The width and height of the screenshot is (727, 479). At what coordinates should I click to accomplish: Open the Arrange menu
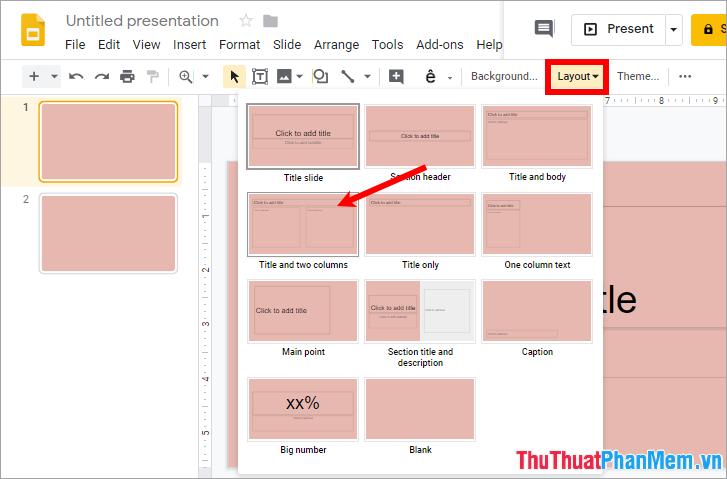point(336,45)
